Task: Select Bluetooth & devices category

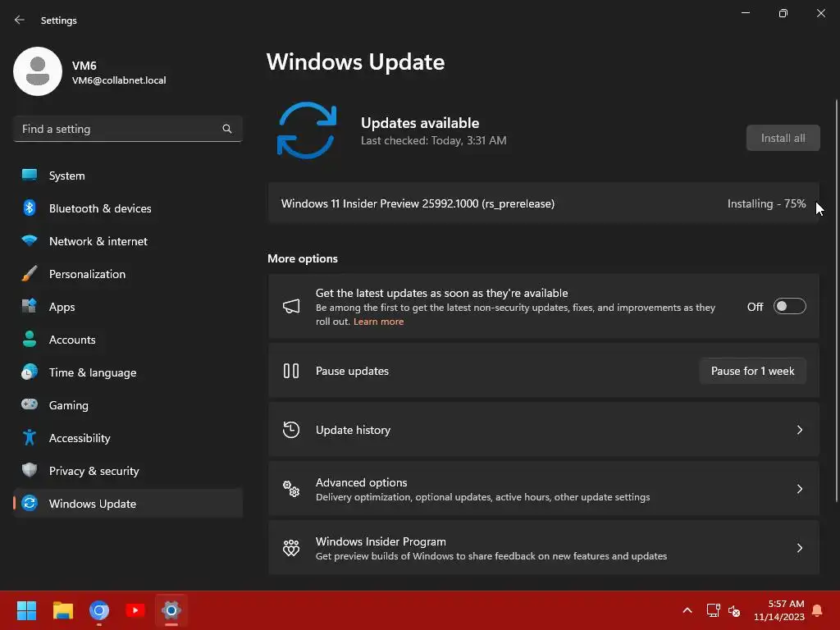Action: click(x=128, y=208)
